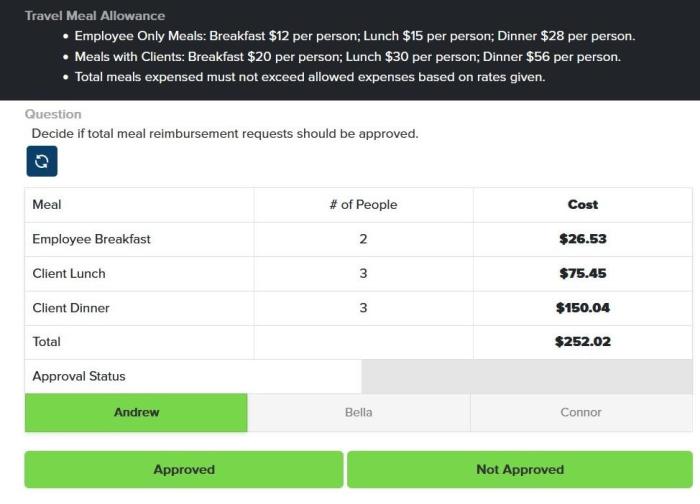Click the Approval Status label
700x504 pixels.
(79, 376)
